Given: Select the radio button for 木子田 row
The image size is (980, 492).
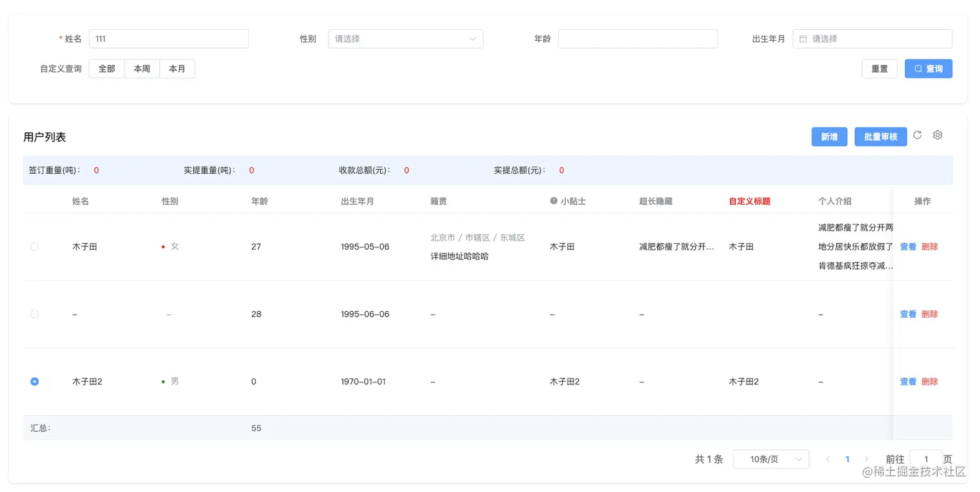Looking at the screenshot, I should pyautogui.click(x=34, y=246).
